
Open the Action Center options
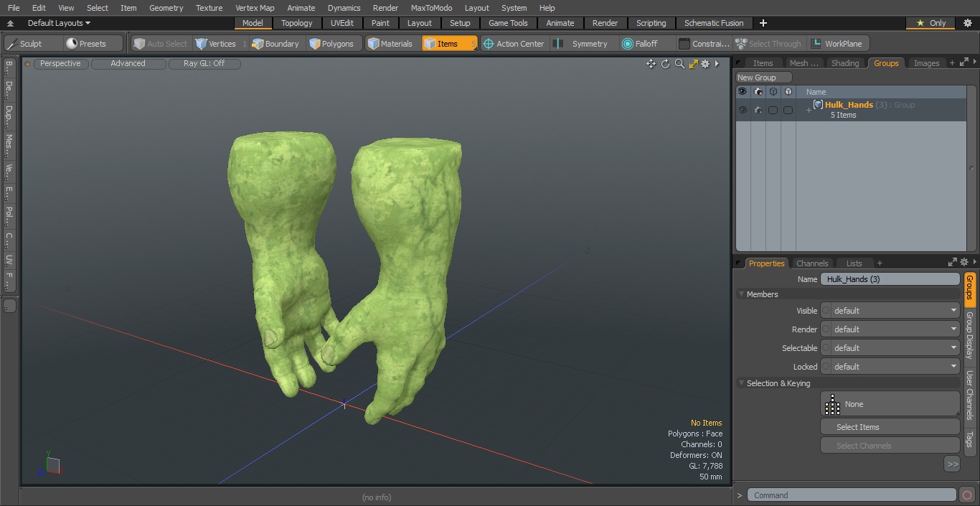(514, 44)
